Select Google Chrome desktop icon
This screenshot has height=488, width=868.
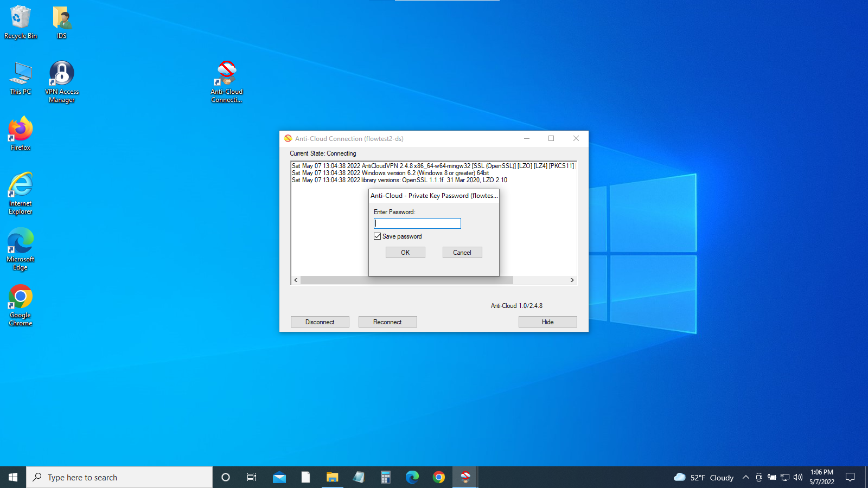click(x=21, y=305)
